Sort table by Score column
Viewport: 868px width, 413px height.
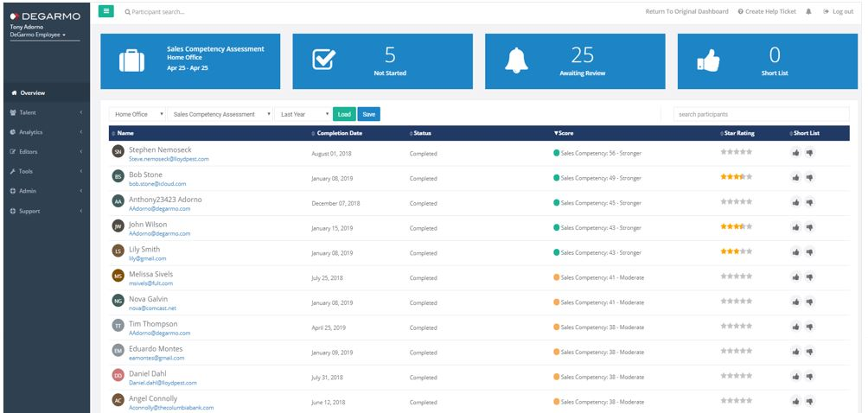click(564, 133)
